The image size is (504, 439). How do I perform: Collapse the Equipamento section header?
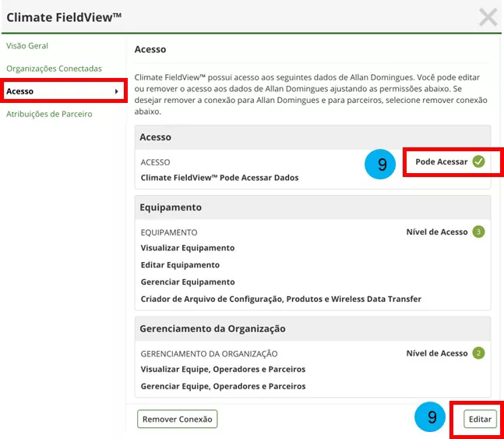pos(312,207)
